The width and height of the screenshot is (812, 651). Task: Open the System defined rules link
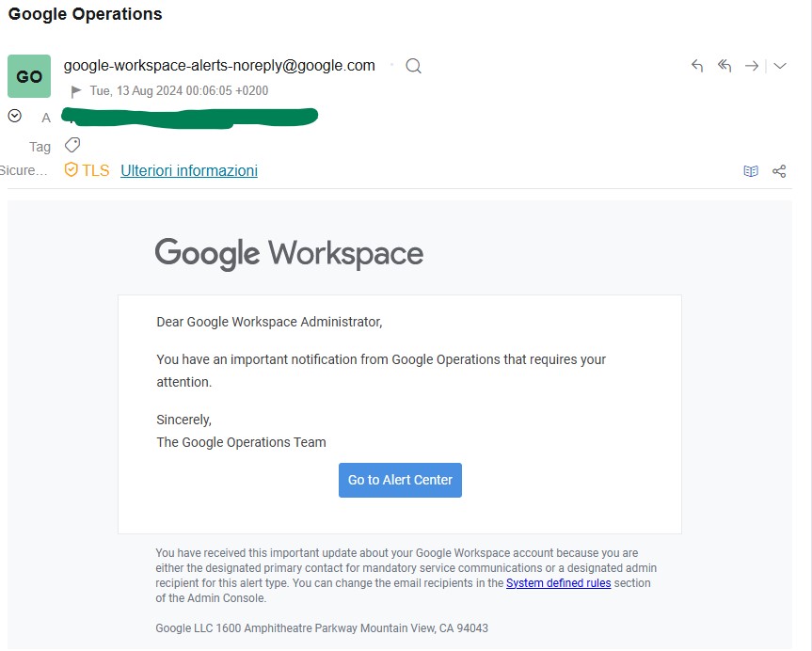558,583
